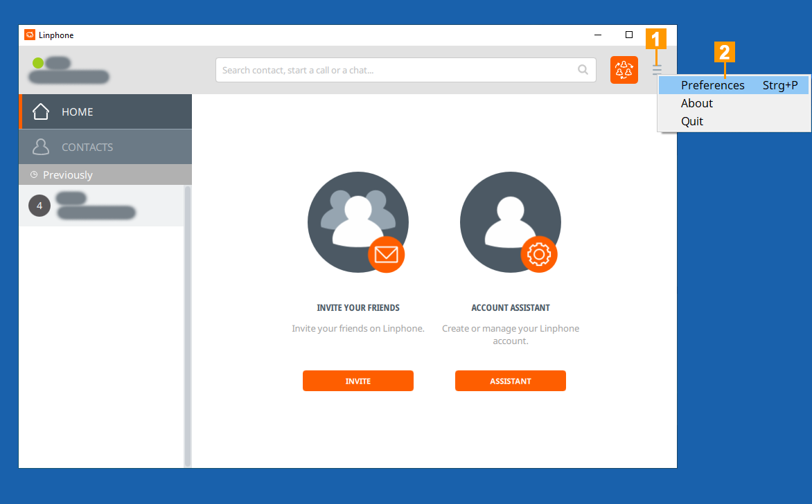Open the CONTACTS sidebar tab
Image resolution: width=812 pixels, height=504 pixels.
point(105,147)
